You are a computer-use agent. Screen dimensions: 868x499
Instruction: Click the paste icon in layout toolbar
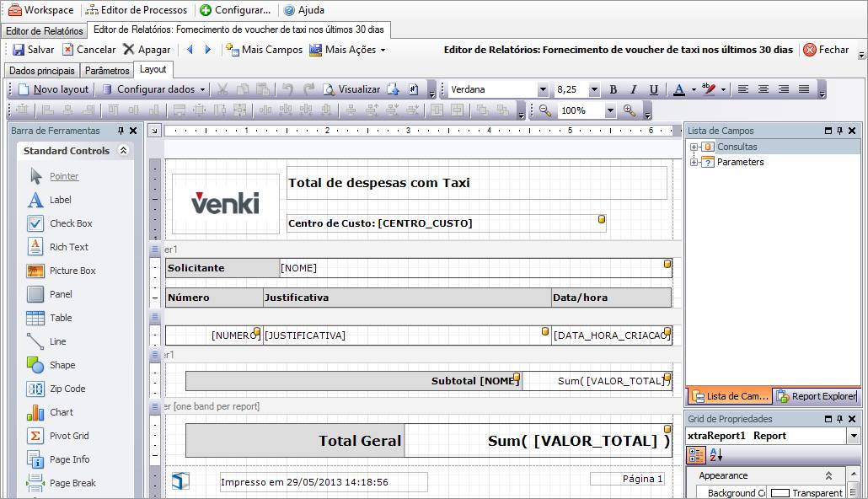[x=263, y=89]
